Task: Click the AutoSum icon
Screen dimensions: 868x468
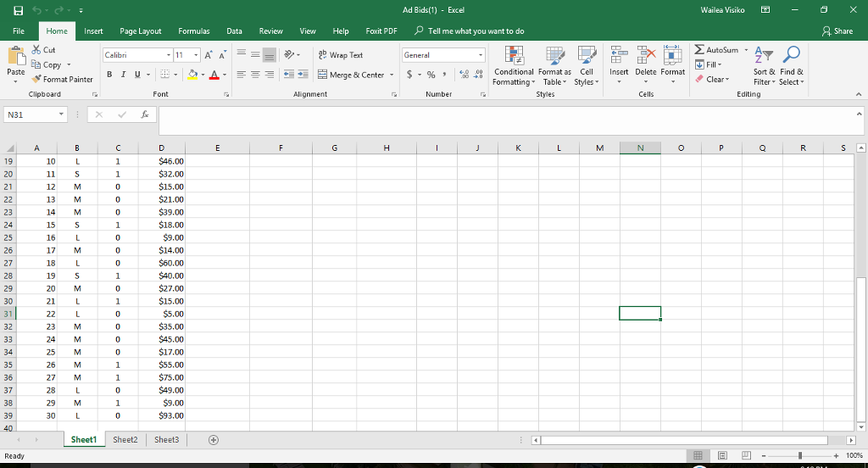Action: (x=699, y=51)
